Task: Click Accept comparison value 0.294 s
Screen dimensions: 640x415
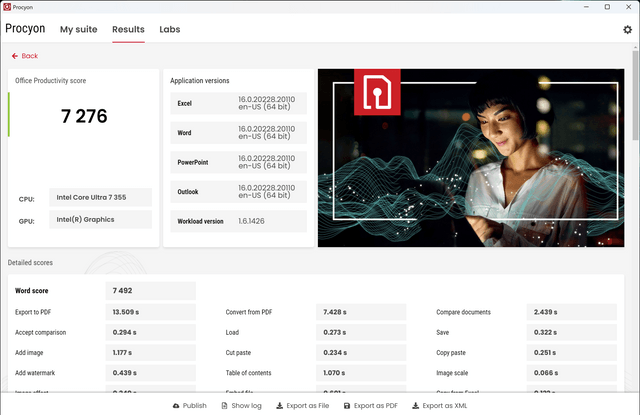Action: 151,333
